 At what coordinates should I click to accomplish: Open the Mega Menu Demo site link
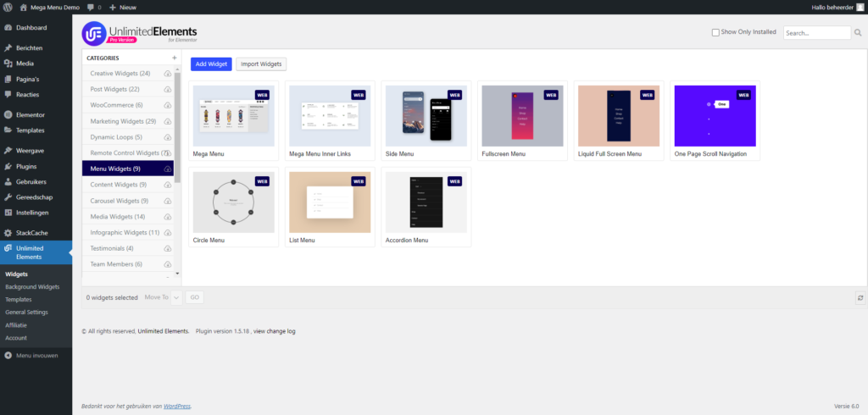point(50,7)
